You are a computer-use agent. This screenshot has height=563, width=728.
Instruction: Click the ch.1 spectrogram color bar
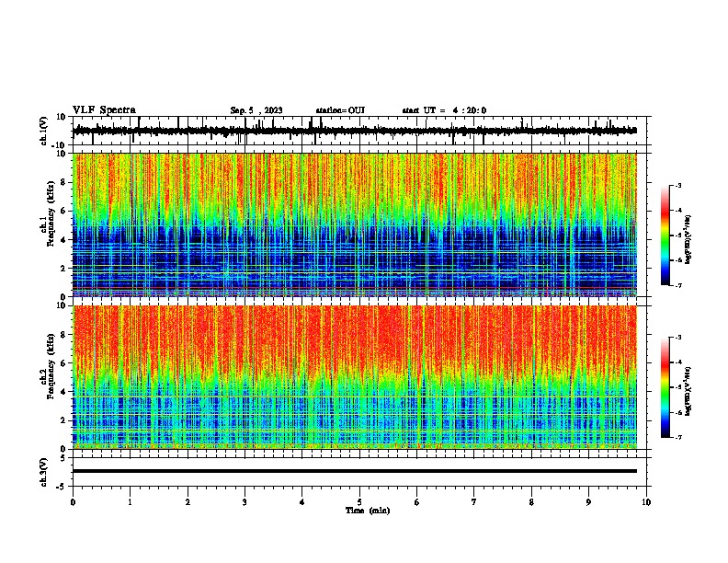point(665,236)
